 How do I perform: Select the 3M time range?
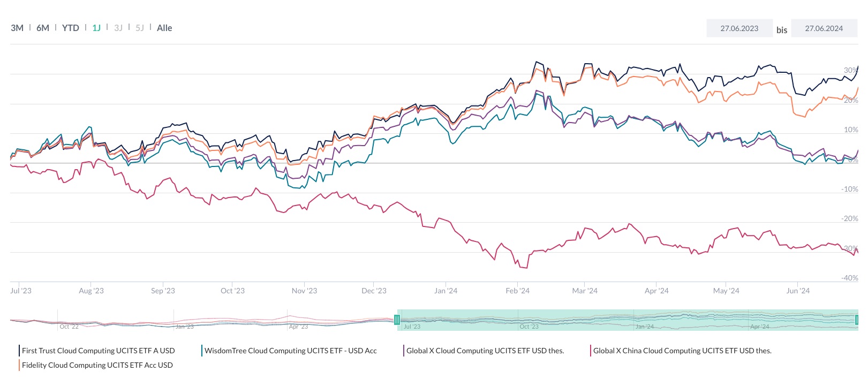pyautogui.click(x=17, y=28)
